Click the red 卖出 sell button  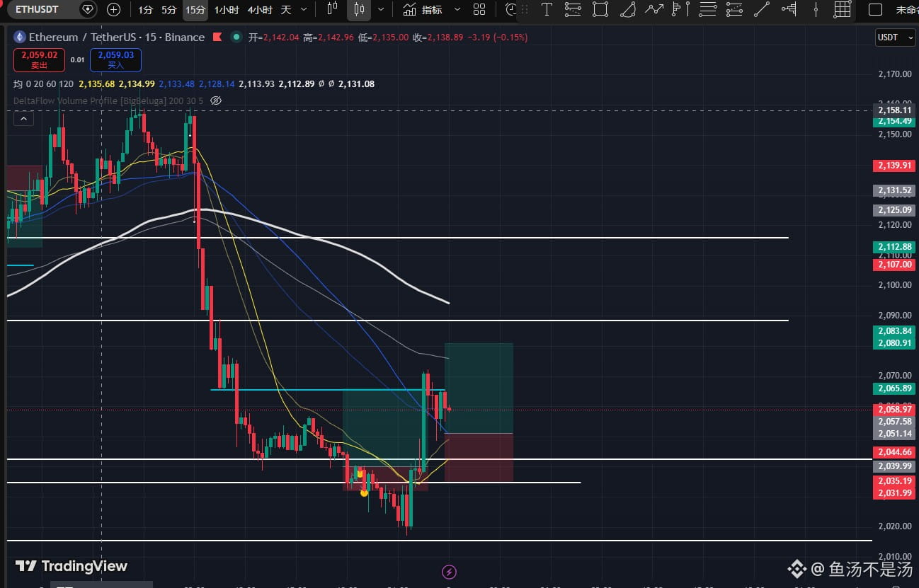pyautogui.click(x=39, y=60)
